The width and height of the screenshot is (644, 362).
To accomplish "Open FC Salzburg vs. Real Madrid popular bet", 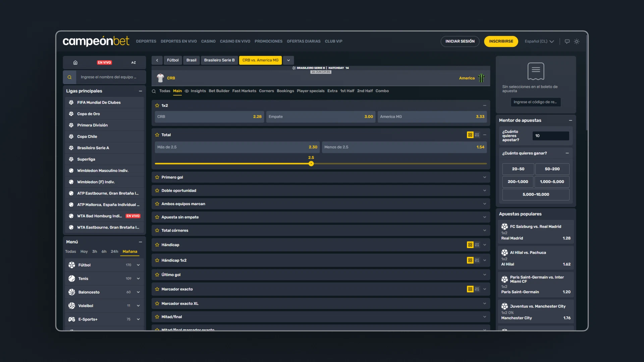I will pyautogui.click(x=536, y=232).
